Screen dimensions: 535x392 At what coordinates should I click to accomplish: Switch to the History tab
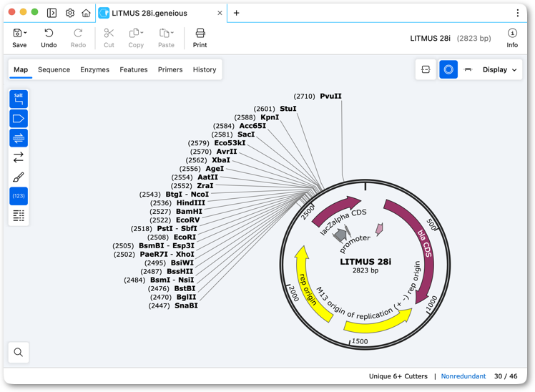tap(205, 69)
